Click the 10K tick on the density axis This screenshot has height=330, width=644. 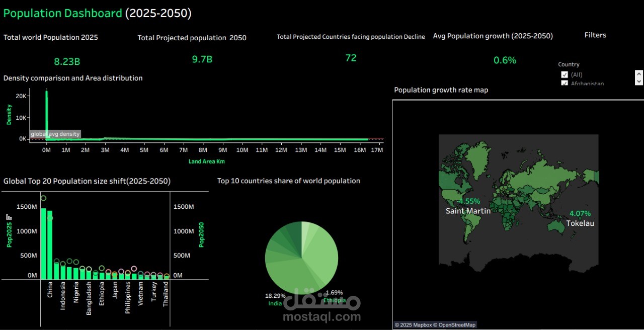click(21, 118)
